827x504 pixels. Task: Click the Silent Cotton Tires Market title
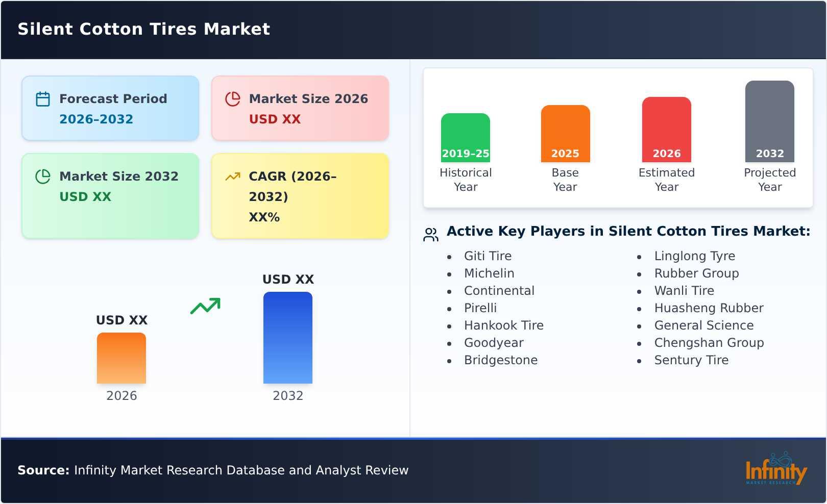tap(144, 29)
